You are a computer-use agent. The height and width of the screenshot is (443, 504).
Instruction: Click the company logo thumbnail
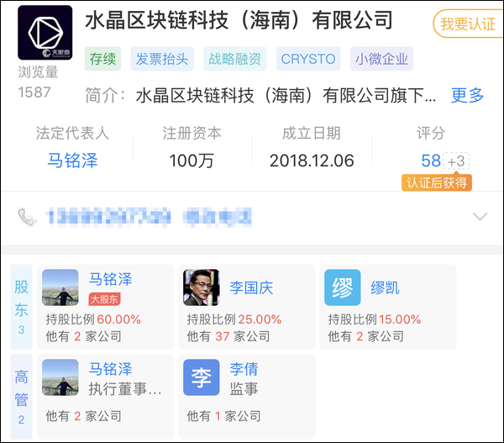(45, 33)
